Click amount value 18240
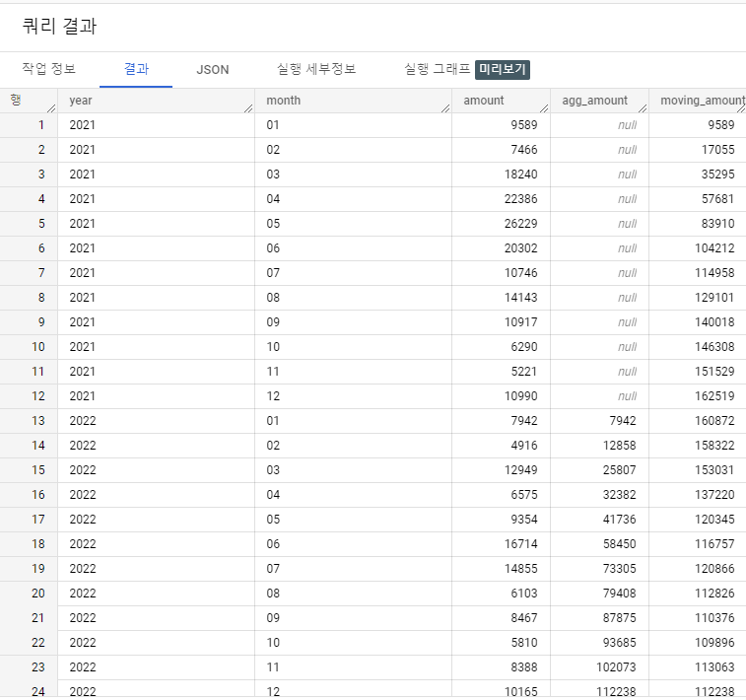This screenshot has height=700, width=746. tap(521, 175)
